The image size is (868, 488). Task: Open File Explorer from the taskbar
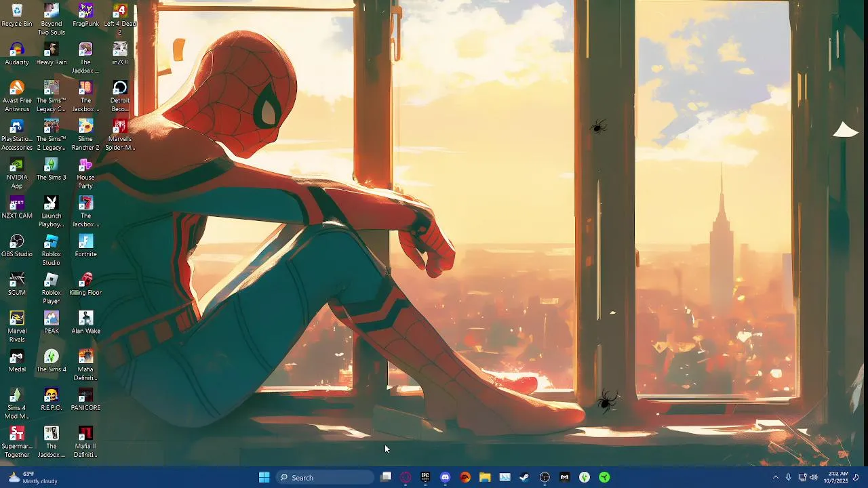click(485, 477)
